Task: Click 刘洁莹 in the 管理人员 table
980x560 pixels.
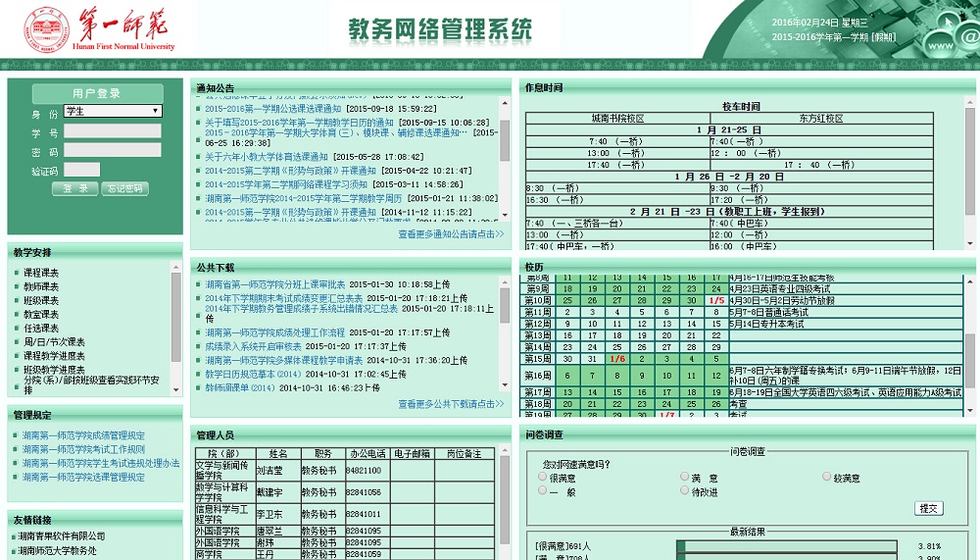Action: pyautogui.click(x=269, y=471)
